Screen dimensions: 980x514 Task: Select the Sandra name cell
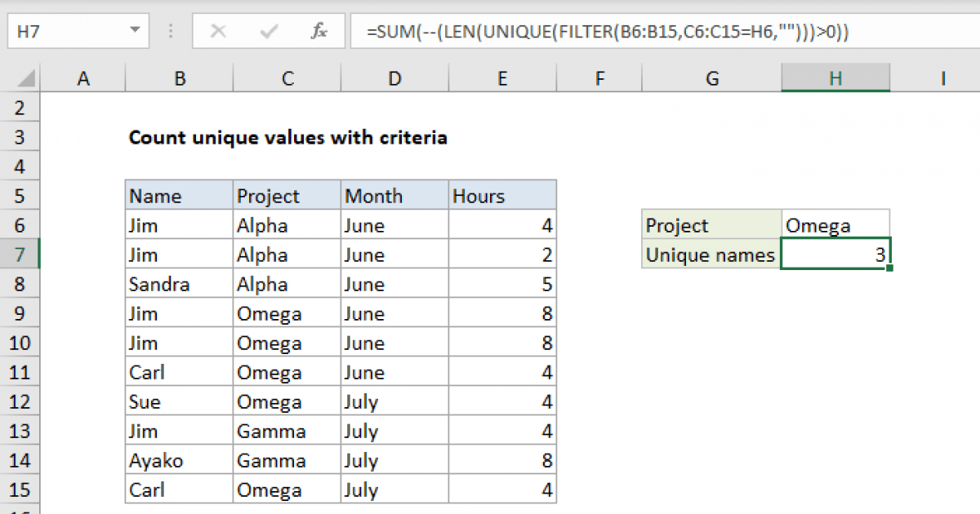tap(179, 285)
